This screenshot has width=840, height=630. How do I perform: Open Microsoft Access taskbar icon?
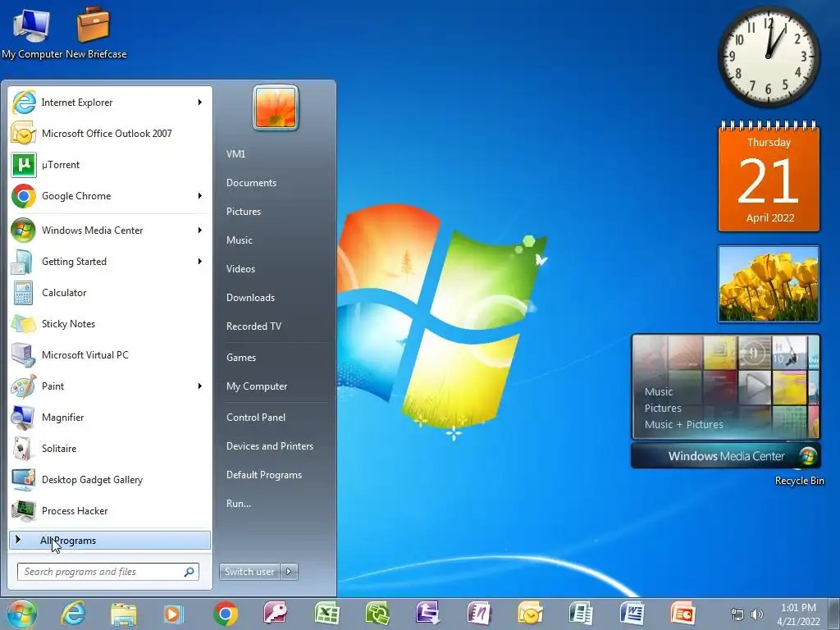tap(276, 614)
